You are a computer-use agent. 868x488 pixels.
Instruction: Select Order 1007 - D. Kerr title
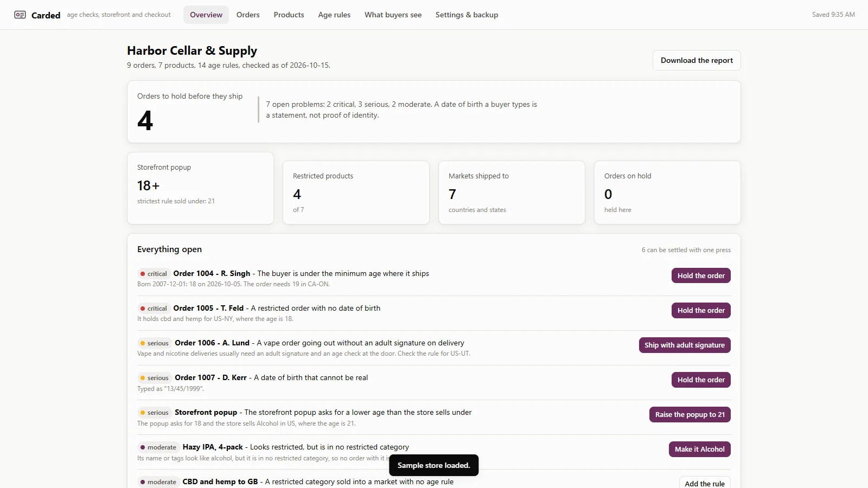[210, 377]
